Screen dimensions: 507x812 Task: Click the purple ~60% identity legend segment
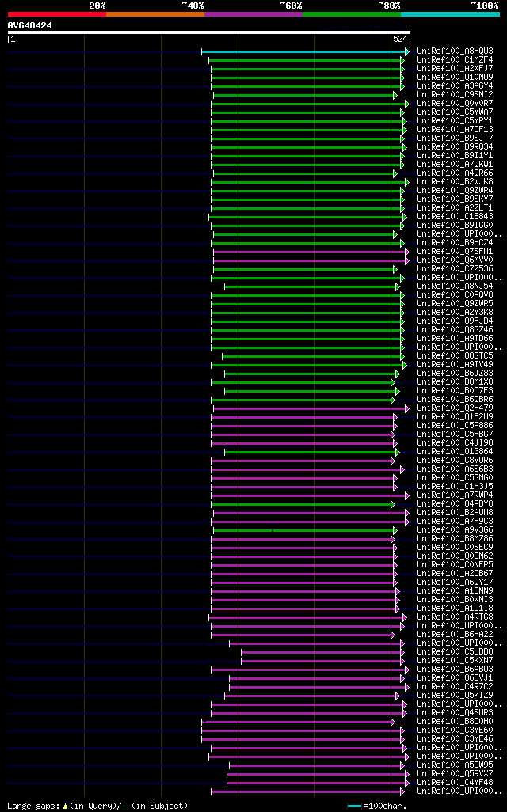(253, 14)
